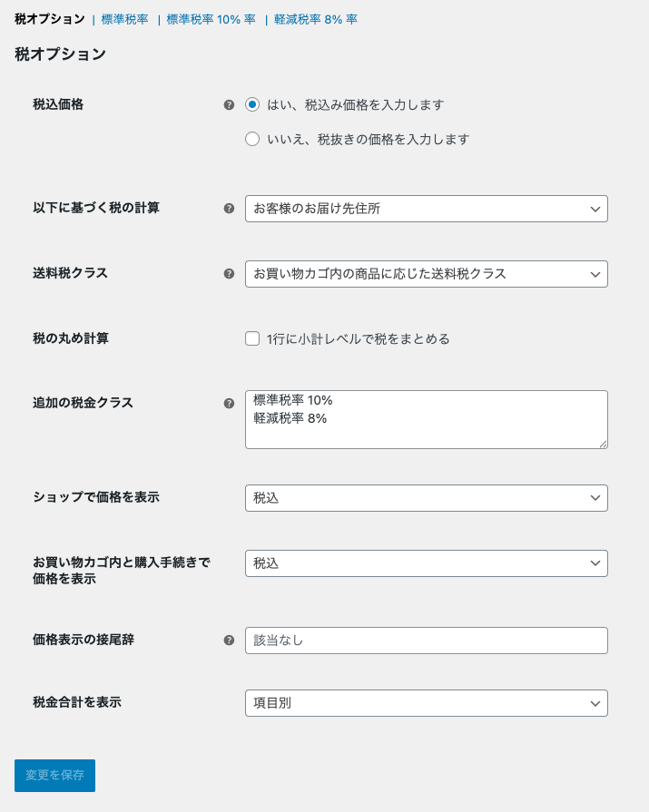Click help icon for 送料税クラス
This screenshot has height=812, width=649.
point(229,274)
